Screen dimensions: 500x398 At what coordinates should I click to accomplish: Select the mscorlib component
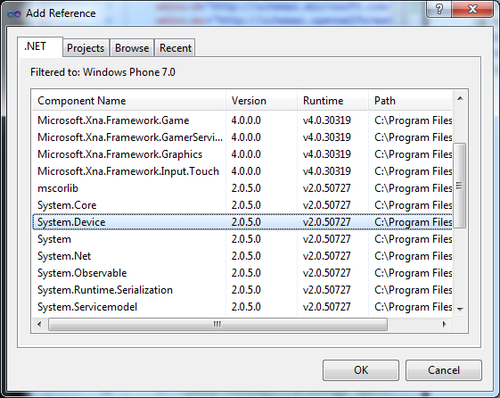click(x=243, y=188)
